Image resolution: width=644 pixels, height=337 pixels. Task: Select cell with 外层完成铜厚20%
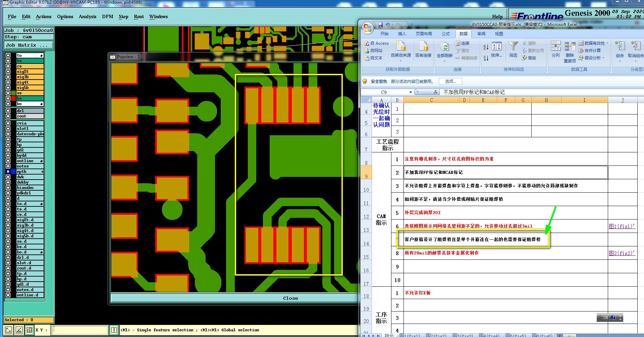[x=506, y=212]
